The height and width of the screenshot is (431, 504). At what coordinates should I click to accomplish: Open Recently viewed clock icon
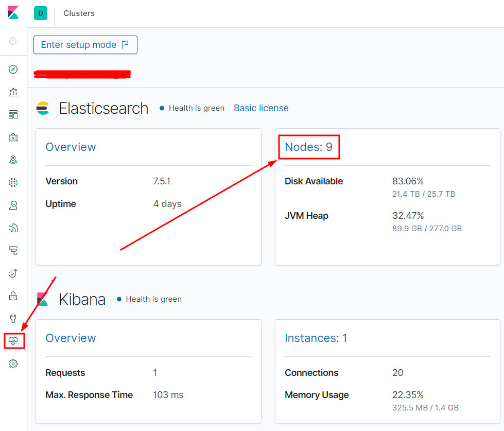click(x=13, y=41)
